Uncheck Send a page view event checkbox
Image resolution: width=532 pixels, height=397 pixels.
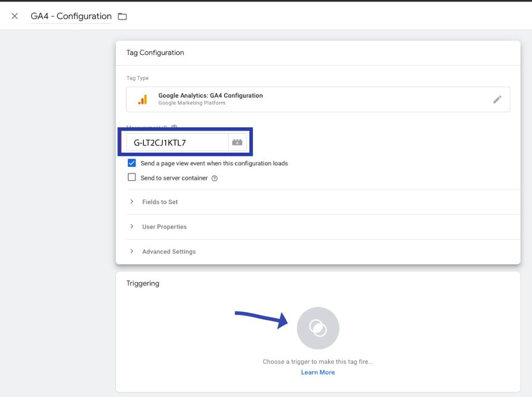click(x=131, y=163)
